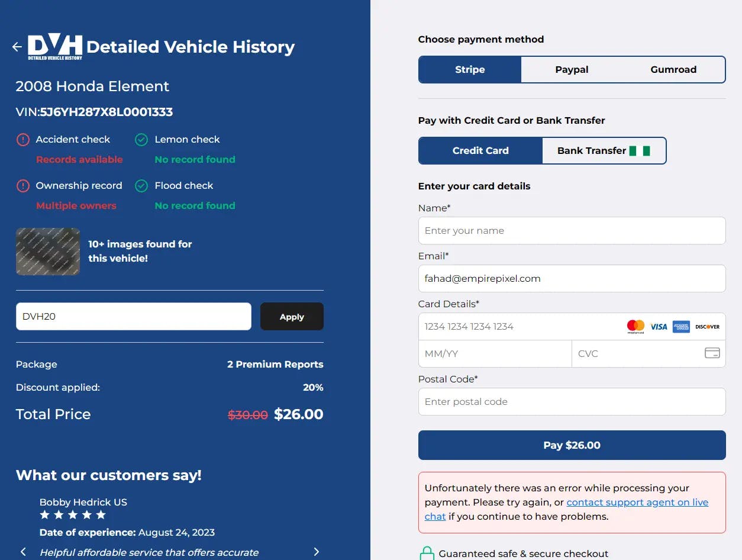
Task: Click the Lemon check green checkmark icon
Action: click(x=141, y=140)
